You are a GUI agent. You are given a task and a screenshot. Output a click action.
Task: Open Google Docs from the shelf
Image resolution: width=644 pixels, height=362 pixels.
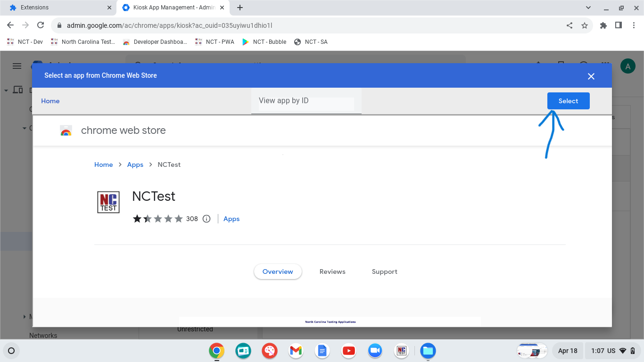pyautogui.click(x=322, y=351)
